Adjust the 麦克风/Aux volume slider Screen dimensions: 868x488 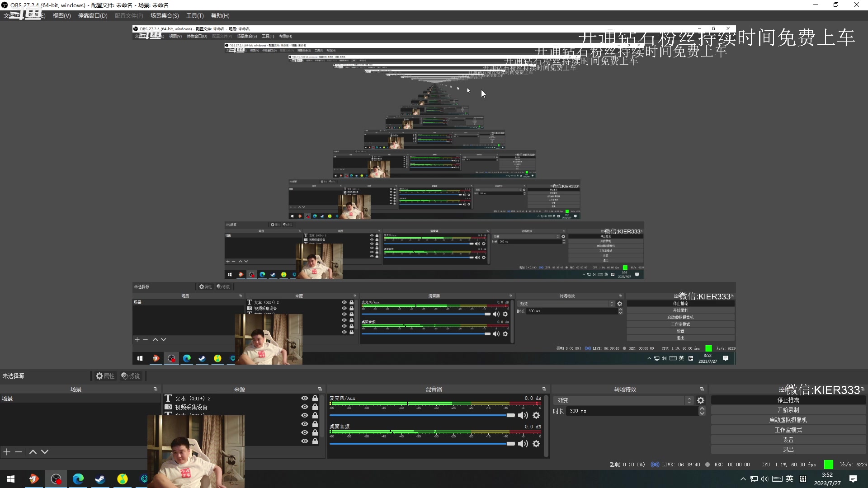[x=510, y=415]
